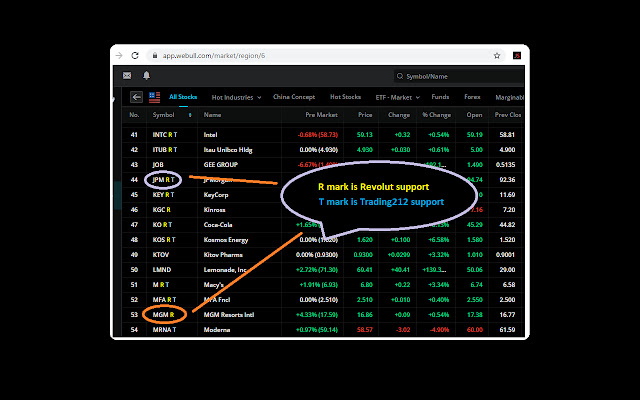
Task: Sort by the No. column header
Action: click(134, 115)
